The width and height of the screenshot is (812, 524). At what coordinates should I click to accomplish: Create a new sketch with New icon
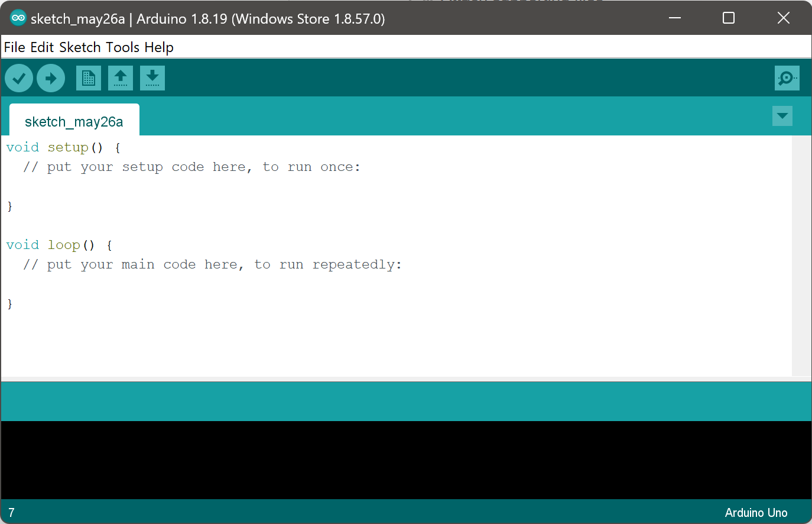(x=89, y=78)
